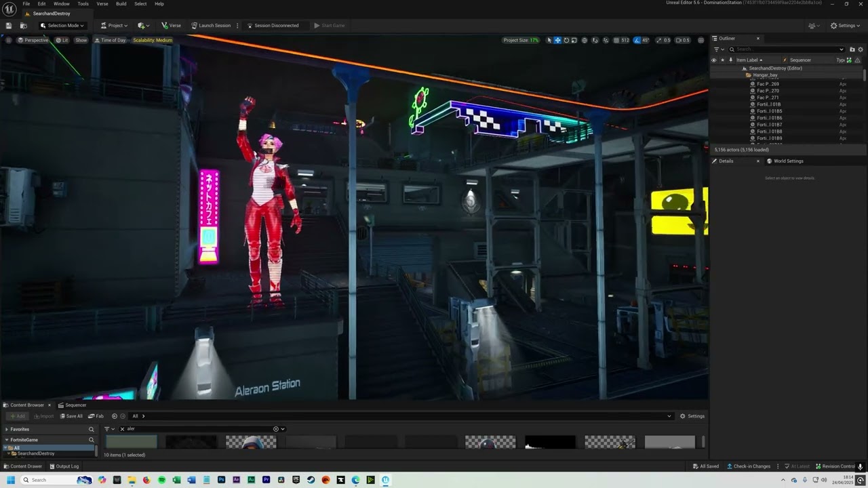Change the Lit view mode
The width and height of the screenshot is (868, 488).
62,40
